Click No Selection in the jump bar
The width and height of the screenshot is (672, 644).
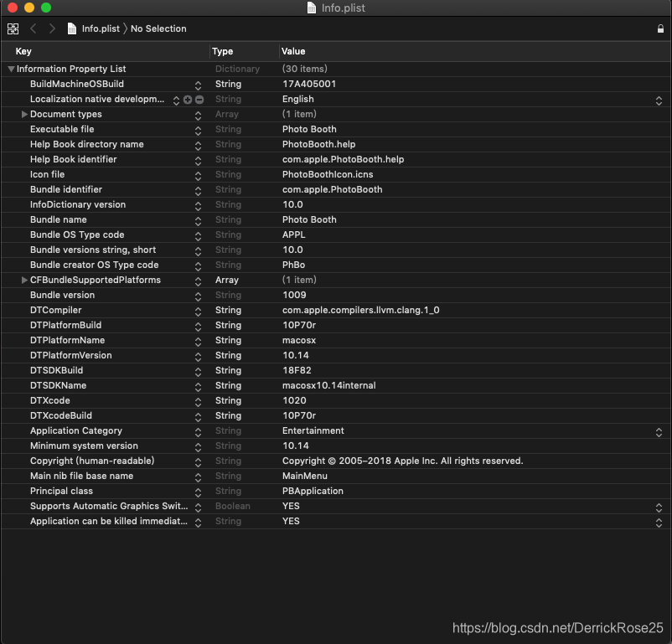click(x=158, y=28)
